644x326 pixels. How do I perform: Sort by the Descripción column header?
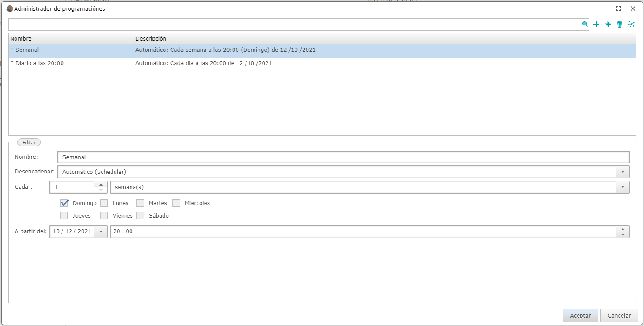385,39
